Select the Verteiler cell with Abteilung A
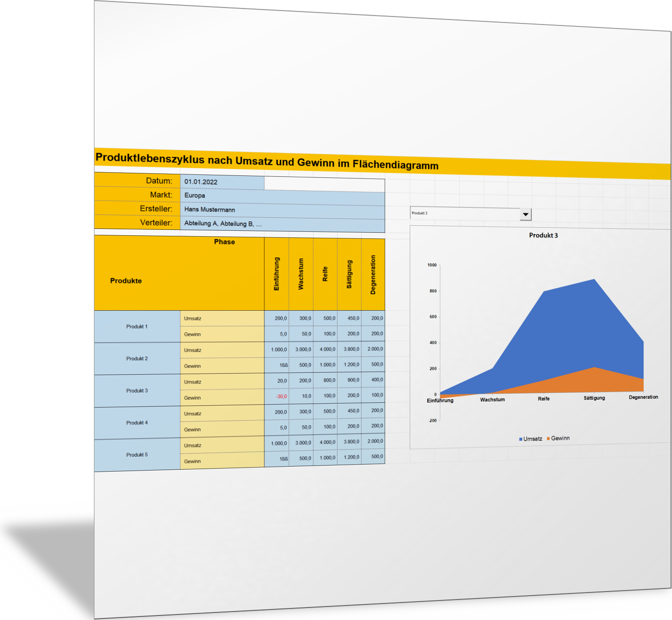 (x=282, y=224)
